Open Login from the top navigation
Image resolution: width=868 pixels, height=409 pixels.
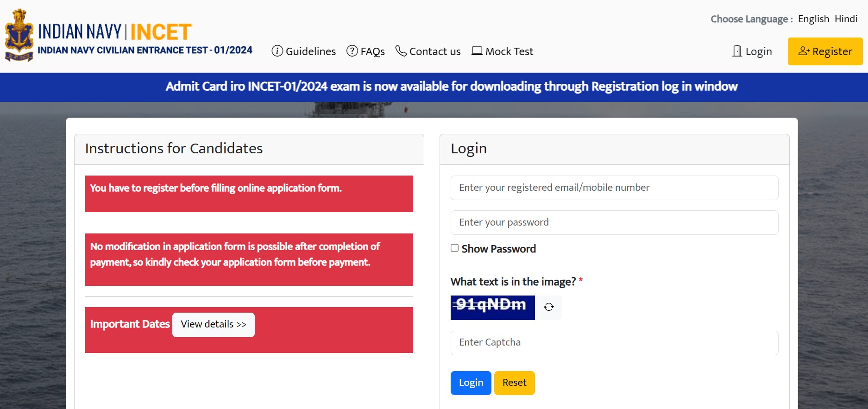pyautogui.click(x=752, y=51)
